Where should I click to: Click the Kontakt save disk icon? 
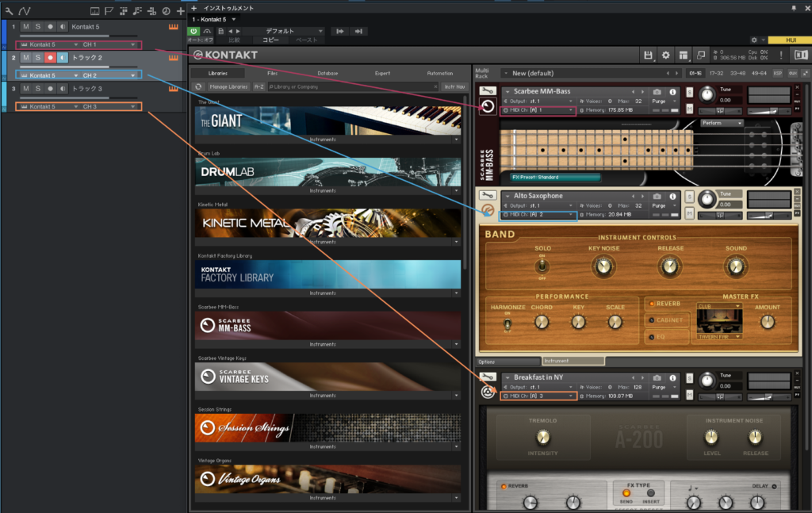[x=649, y=55]
